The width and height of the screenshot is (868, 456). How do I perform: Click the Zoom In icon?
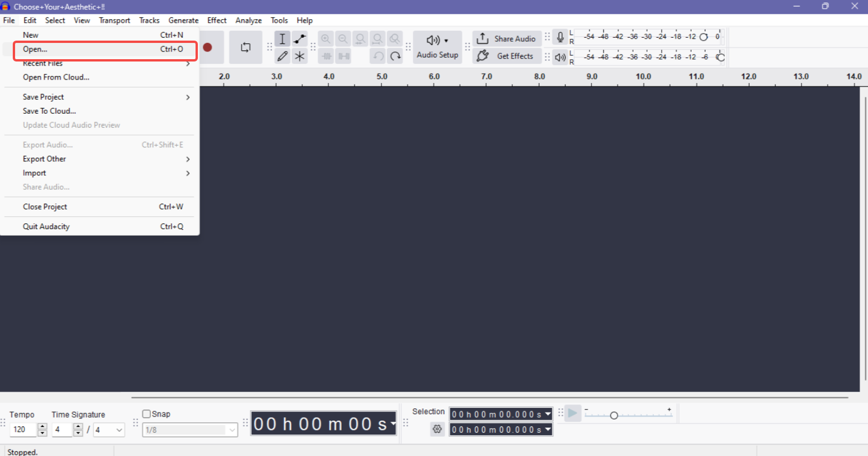coord(325,38)
